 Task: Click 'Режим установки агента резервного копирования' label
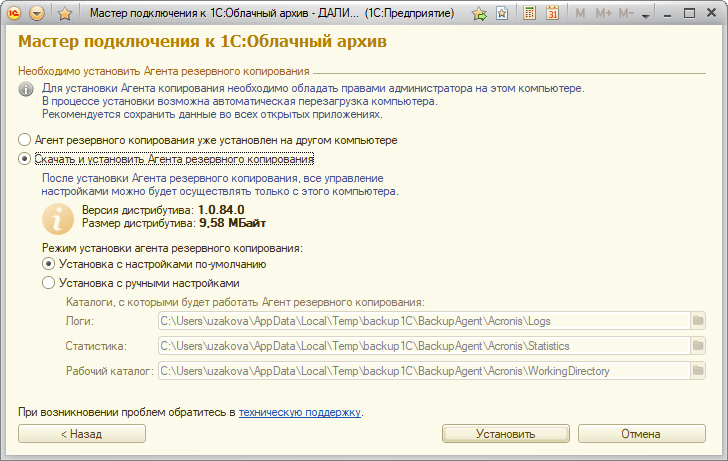coord(172,248)
